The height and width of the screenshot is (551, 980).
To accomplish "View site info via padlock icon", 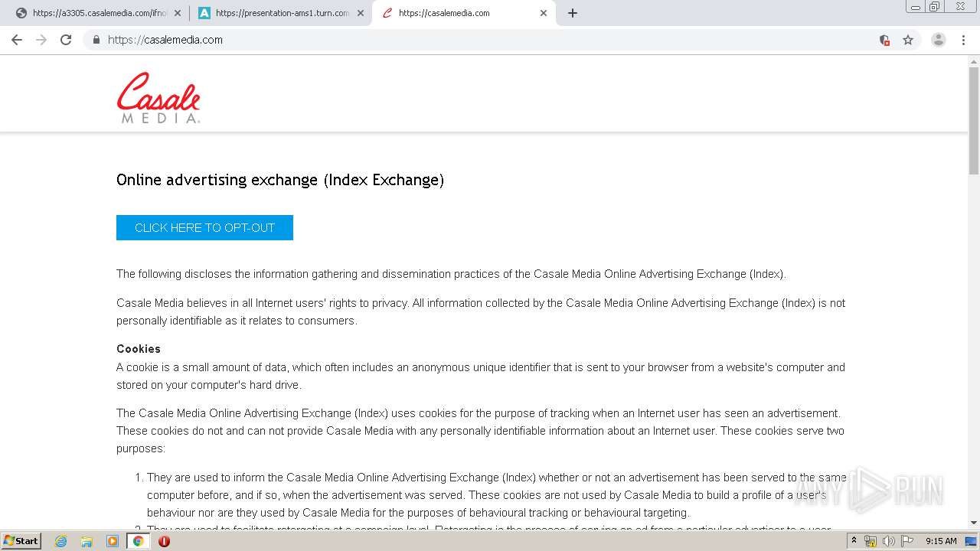I will [96, 40].
